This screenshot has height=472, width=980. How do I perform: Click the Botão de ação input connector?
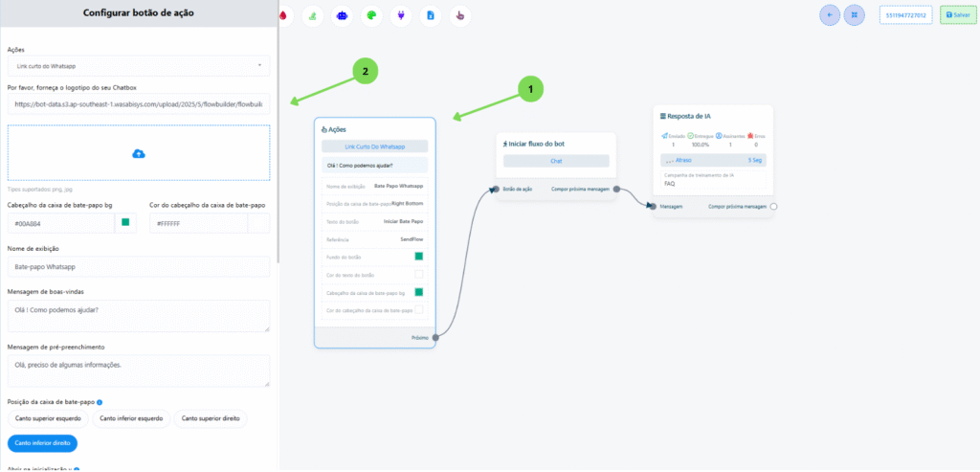pyautogui.click(x=497, y=189)
